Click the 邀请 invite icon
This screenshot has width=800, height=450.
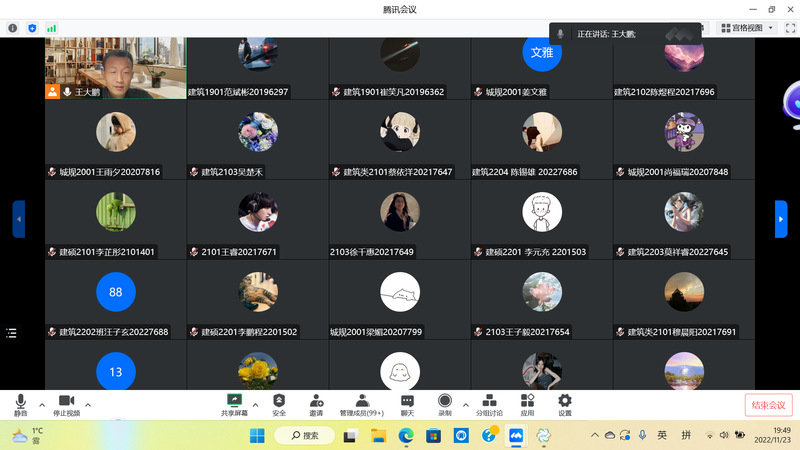click(316, 404)
